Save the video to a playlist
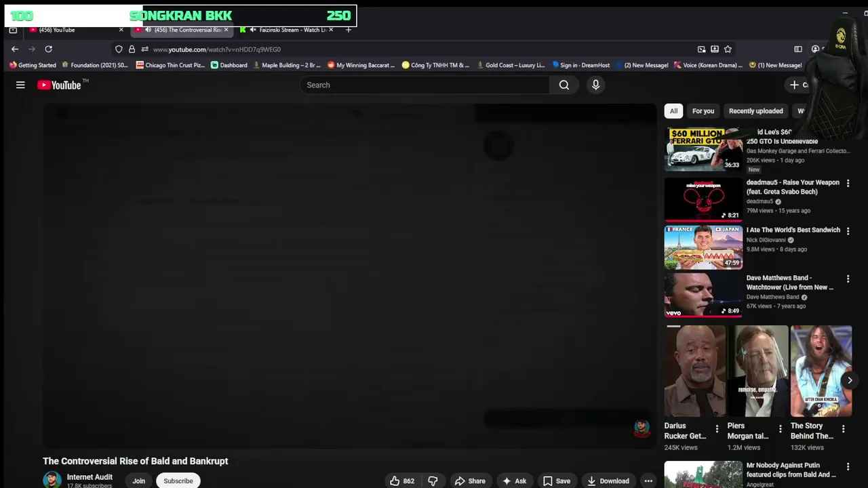 click(x=556, y=481)
